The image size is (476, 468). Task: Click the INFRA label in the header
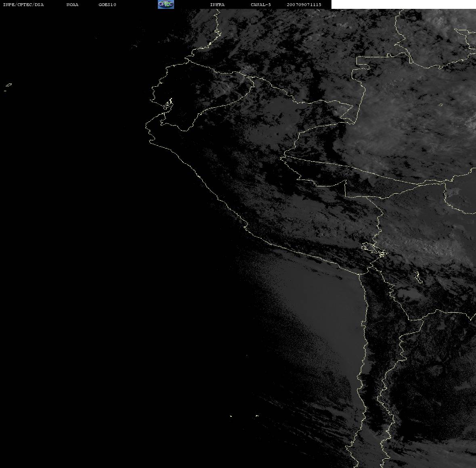click(x=217, y=4)
